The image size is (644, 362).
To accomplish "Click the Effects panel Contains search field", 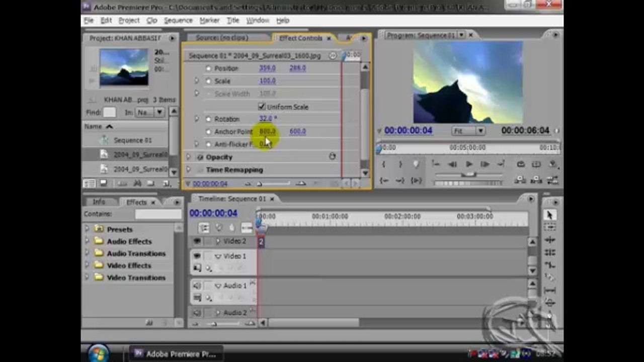I will tap(158, 214).
